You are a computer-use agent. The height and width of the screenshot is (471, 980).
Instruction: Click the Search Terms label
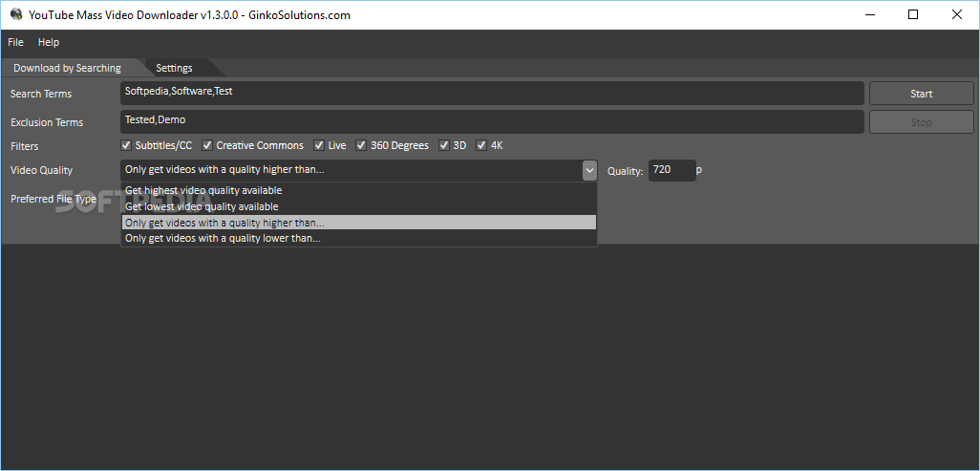[x=41, y=94]
